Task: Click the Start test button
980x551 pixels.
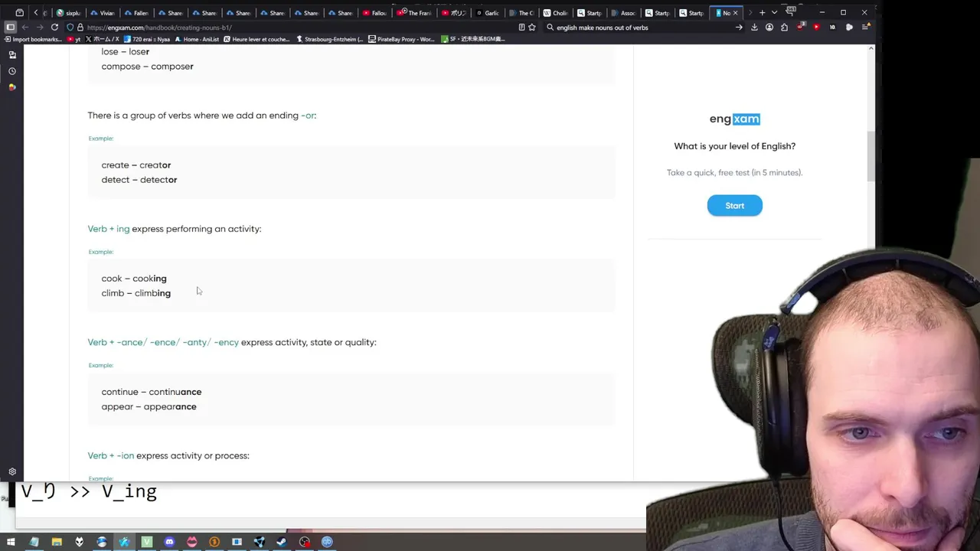Action: (734, 205)
